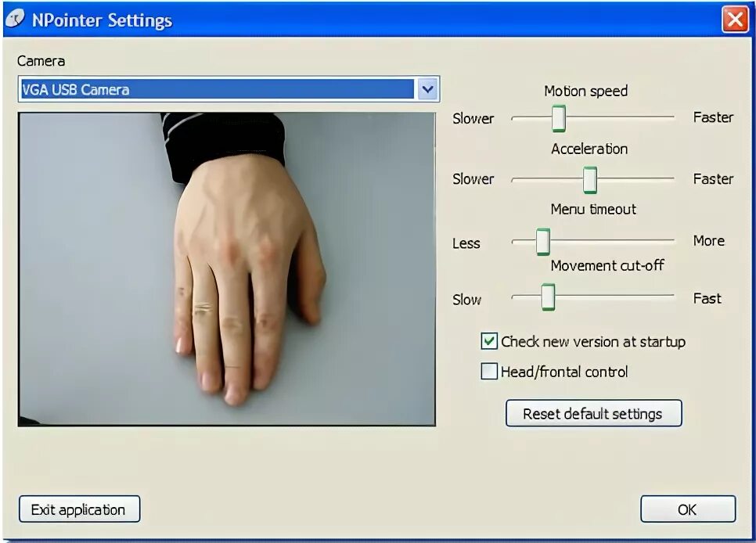This screenshot has width=756, height=543.
Task: Click the NPointer app icon in title bar
Action: (x=14, y=20)
